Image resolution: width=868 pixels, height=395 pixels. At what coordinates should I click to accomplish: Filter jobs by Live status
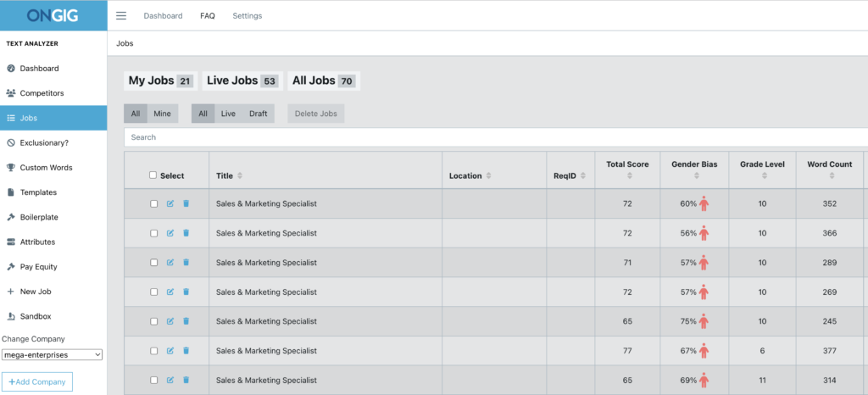[x=228, y=114]
